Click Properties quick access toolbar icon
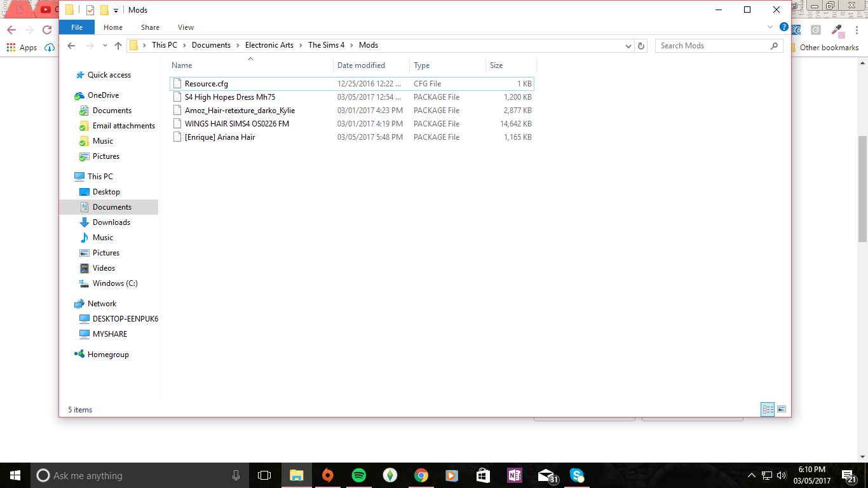Screen dimensions: 868x488 (90, 10)
